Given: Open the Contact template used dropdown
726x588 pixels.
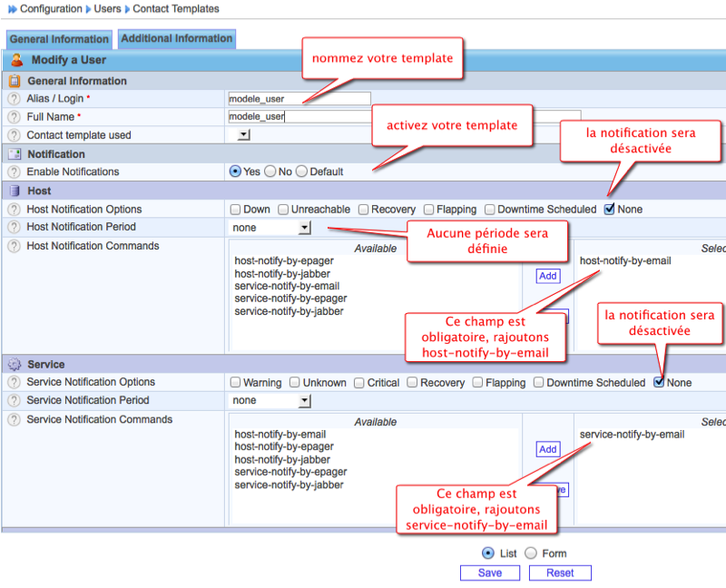Looking at the screenshot, I should (243, 135).
